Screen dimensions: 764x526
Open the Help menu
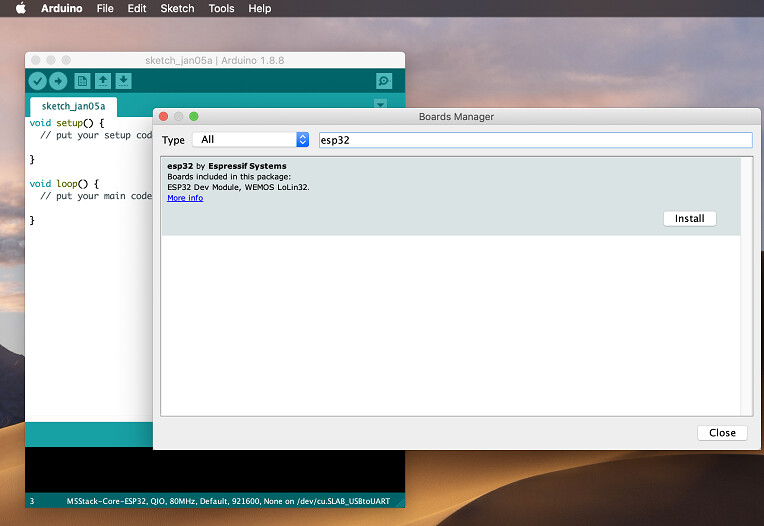click(x=260, y=8)
